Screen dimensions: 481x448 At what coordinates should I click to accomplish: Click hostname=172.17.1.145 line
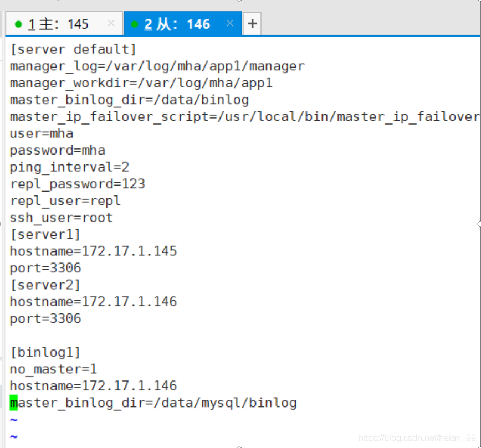pos(93,251)
